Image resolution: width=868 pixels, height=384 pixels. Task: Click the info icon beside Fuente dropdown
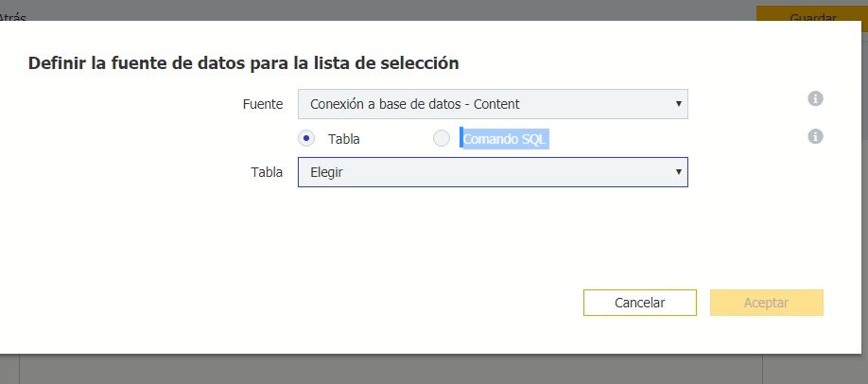click(x=815, y=99)
